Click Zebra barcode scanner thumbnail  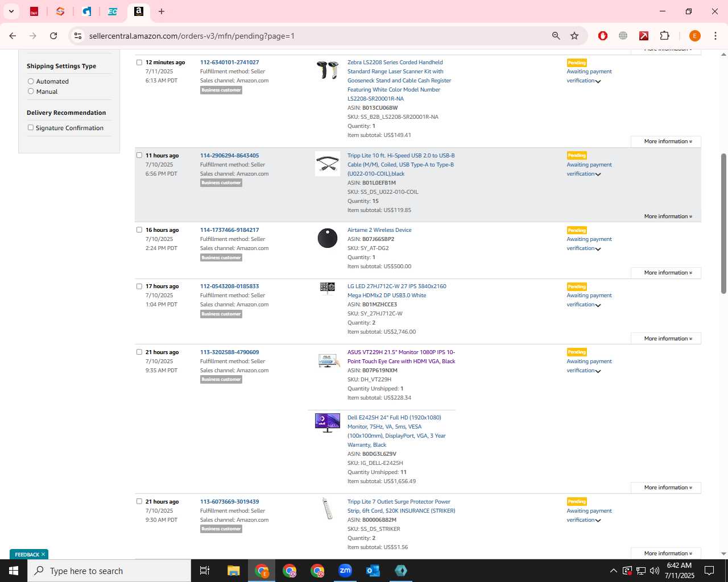point(328,70)
